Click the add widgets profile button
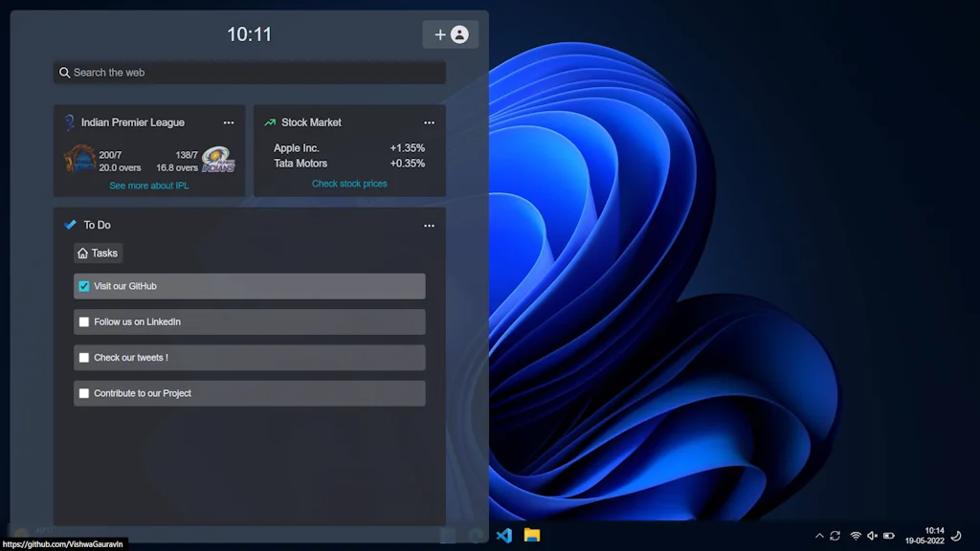980x551 pixels. pos(450,34)
